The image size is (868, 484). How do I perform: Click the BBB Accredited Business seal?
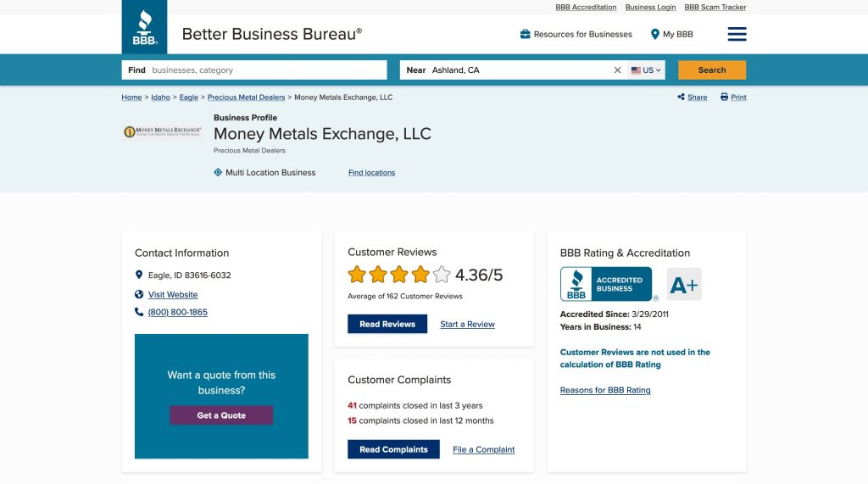pyautogui.click(x=606, y=284)
